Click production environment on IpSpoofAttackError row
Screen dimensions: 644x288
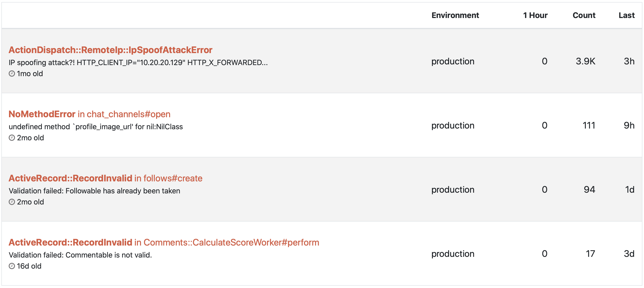tap(453, 61)
